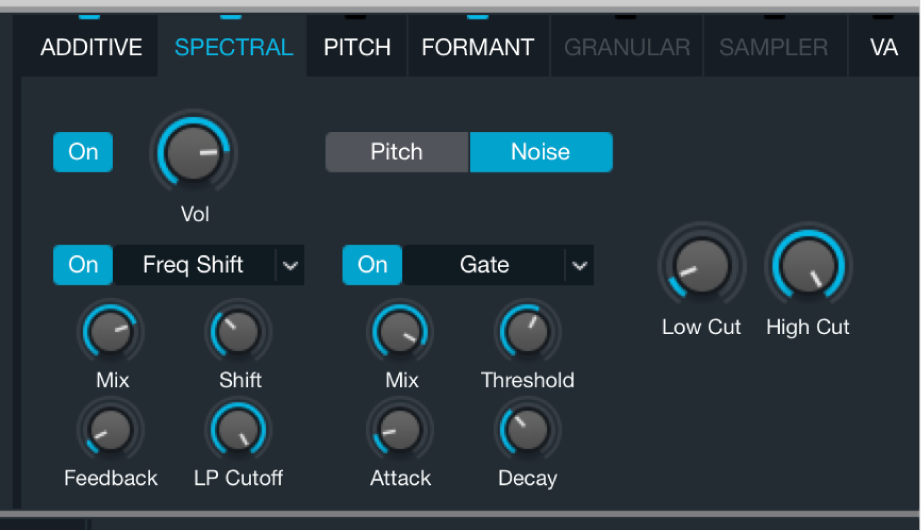Viewport: 924px width, 532px height.
Task: Click the Shift knob
Action: click(238, 332)
